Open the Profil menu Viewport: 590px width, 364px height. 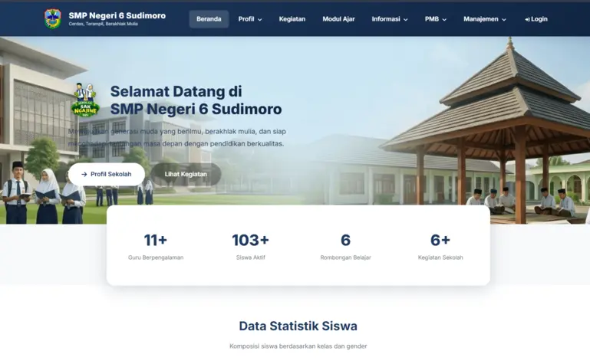250,19
